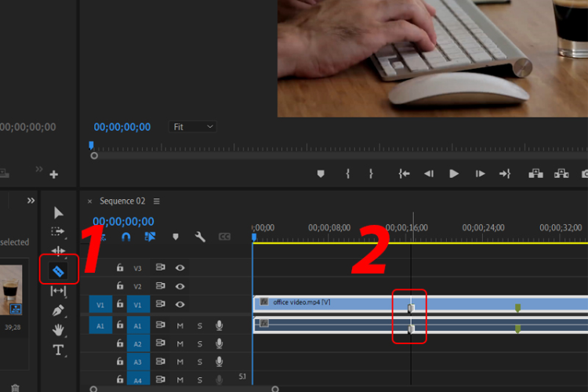Select the Slip tool

click(x=58, y=291)
